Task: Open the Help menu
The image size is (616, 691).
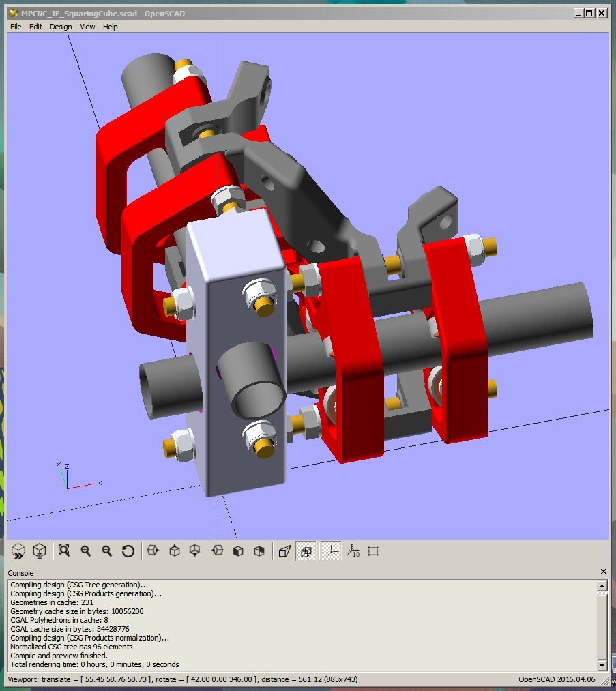Action: pos(110,27)
